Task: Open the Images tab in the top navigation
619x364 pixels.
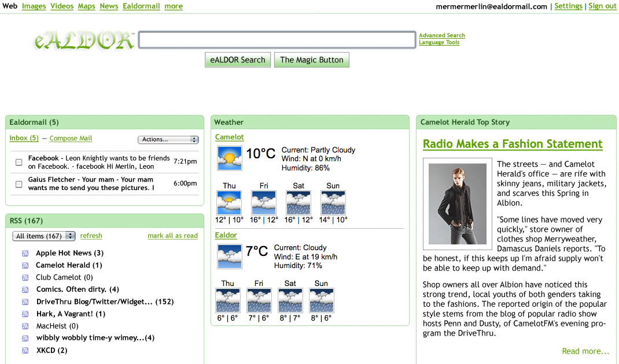Action: coord(34,6)
